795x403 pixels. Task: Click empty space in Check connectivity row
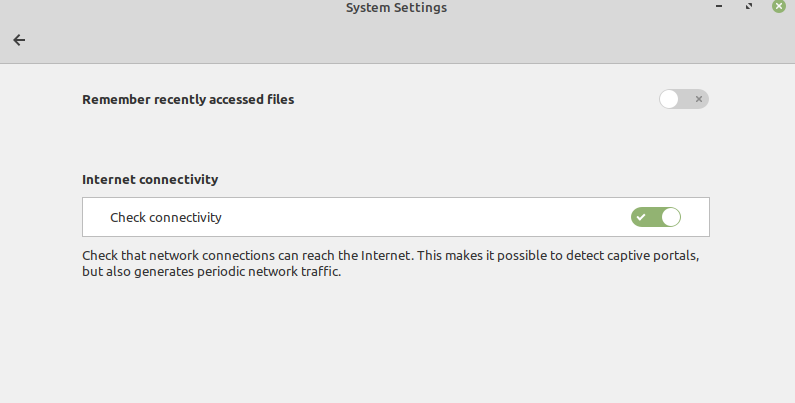(x=420, y=217)
